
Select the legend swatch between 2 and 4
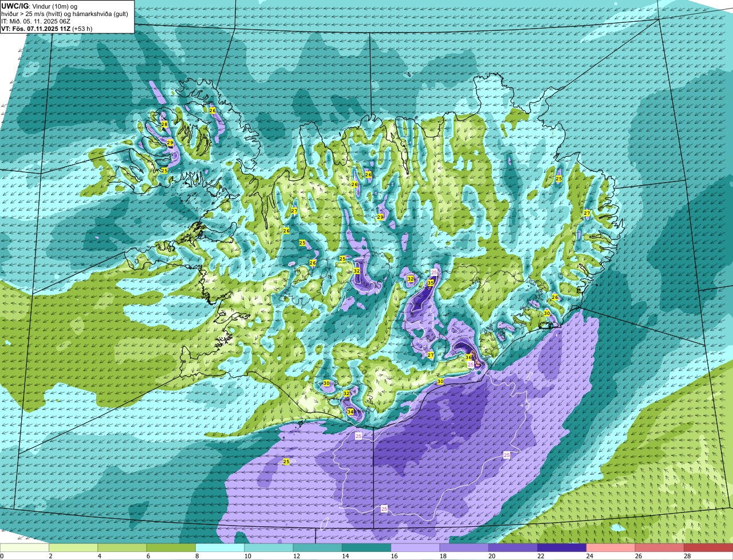pos(73,547)
